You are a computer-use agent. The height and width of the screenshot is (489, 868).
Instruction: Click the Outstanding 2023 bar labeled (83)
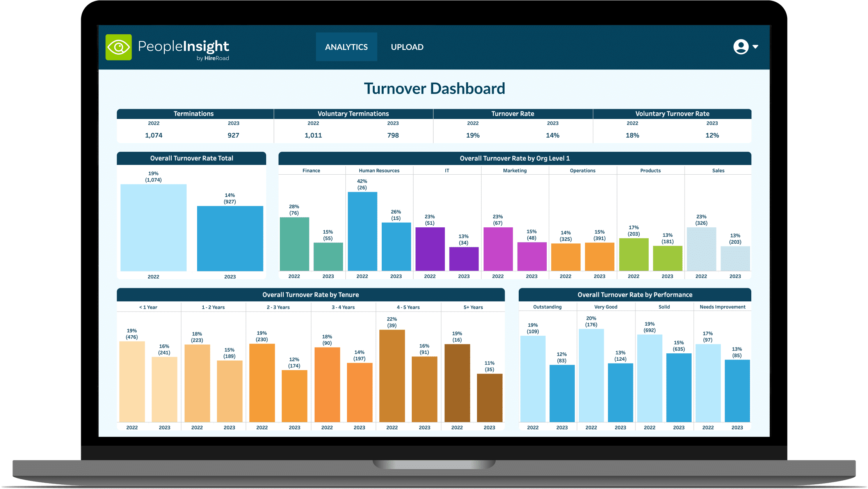562,393
